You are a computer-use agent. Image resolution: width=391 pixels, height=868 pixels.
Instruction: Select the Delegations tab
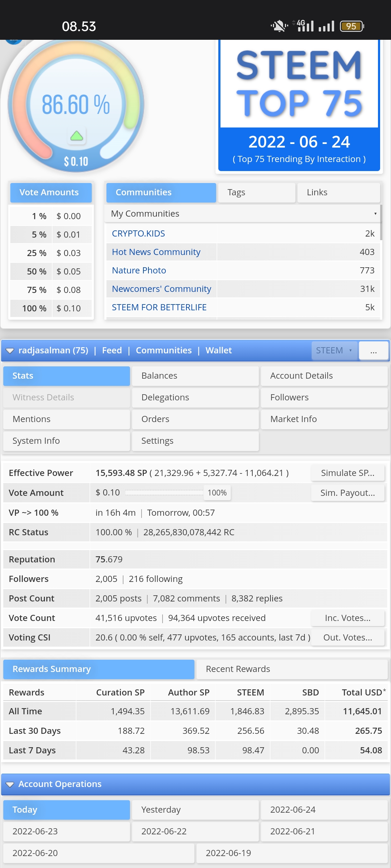click(195, 397)
